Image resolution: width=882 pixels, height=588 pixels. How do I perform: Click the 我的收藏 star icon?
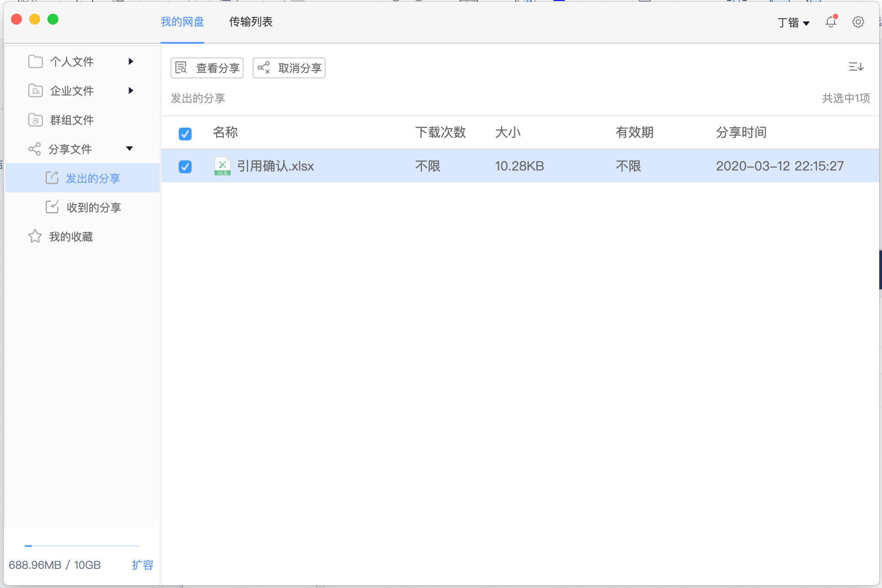click(35, 236)
